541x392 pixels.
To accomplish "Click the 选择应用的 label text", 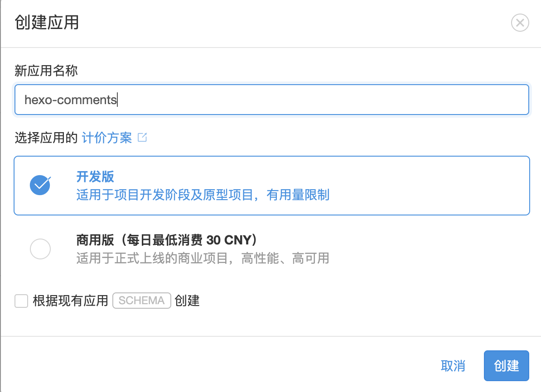I will pos(46,138).
